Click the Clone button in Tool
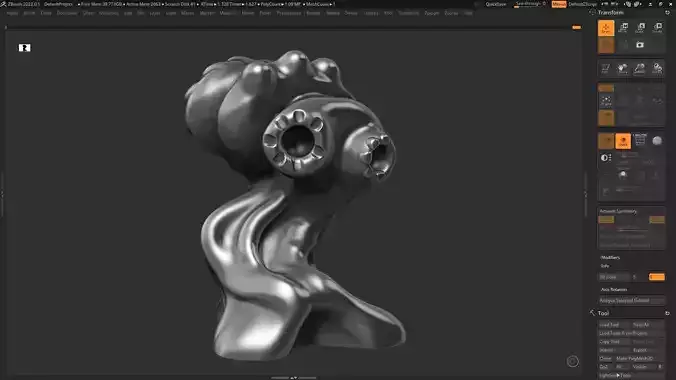This screenshot has width=676, height=380. pos(605,358)
